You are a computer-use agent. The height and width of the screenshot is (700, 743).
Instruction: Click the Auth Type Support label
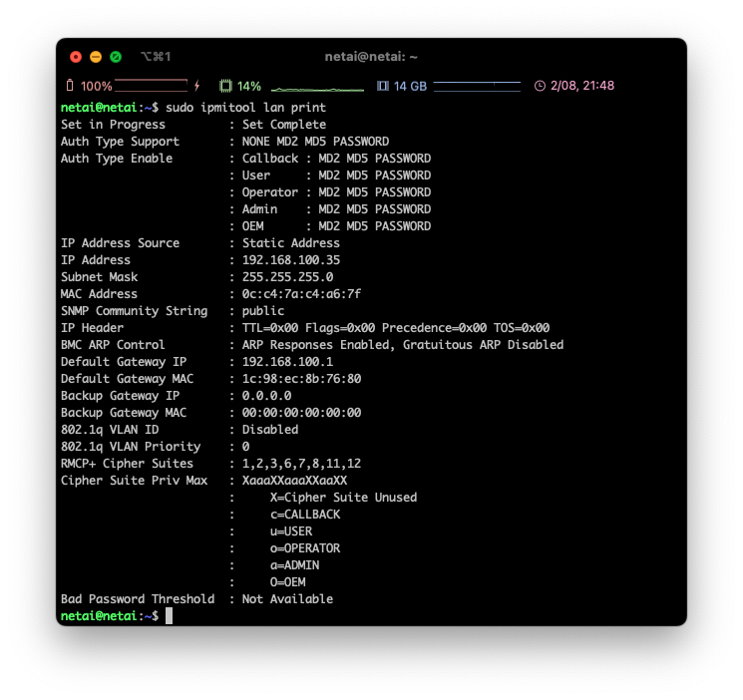pyautogui.click(x=121, y=142)
